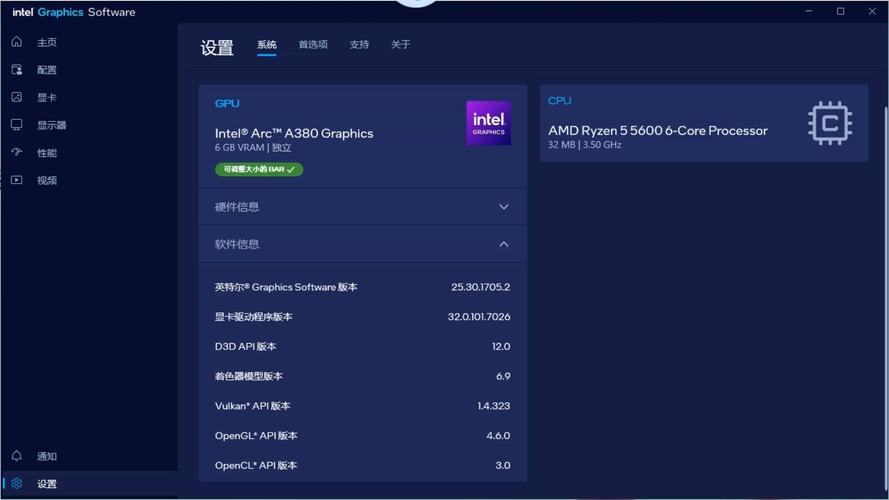Click the 视频 play icon
The width and height of the screenshot is (889, 500).
pyautogui.click(x=16, y=180)
